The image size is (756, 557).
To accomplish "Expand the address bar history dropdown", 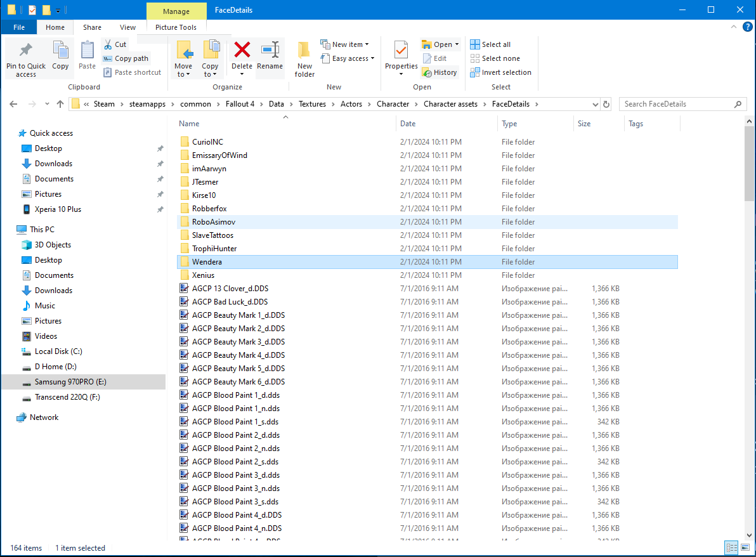I will [x=595, y=104].
